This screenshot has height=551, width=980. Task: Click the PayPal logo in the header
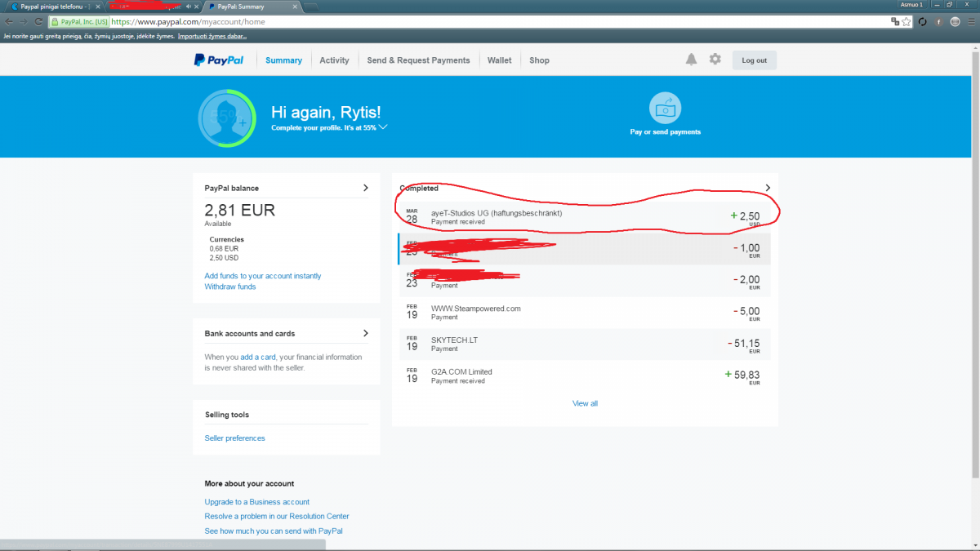(x=218, y=60)
